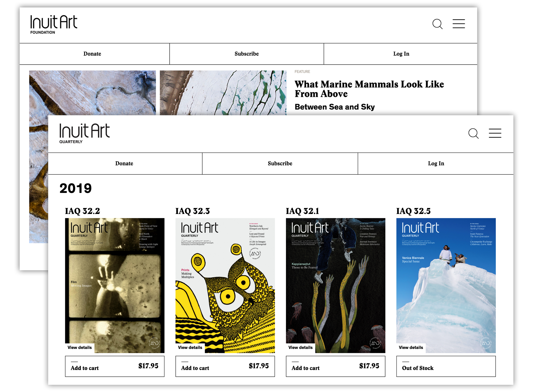Viewport: 534px width, 392px height.
Task: Click the IAQ 32.2 issue title
Action: (82, 211)
